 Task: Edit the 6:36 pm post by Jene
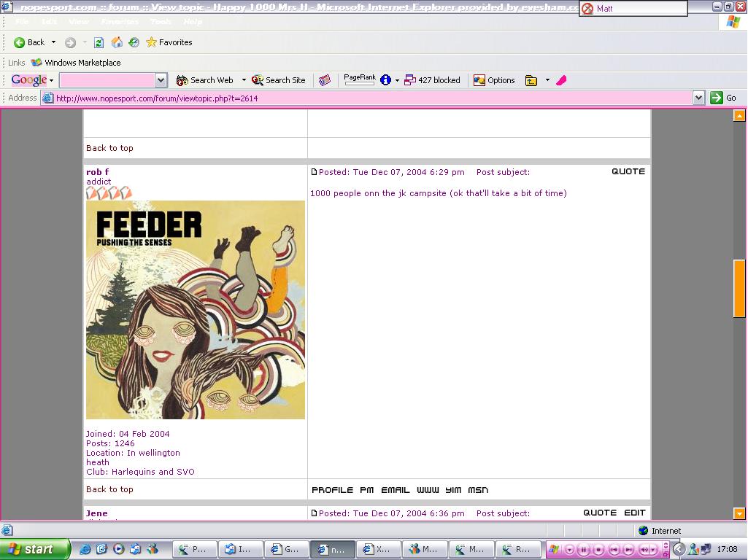(635, 513)
